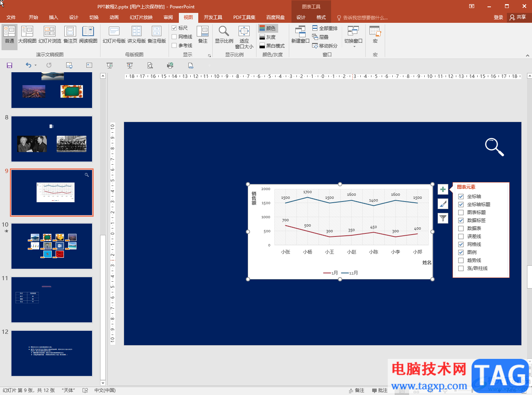The height and width of the screenshot is (395, 532).
Task: Click chart elements plus button
Action: pos(443,189)
